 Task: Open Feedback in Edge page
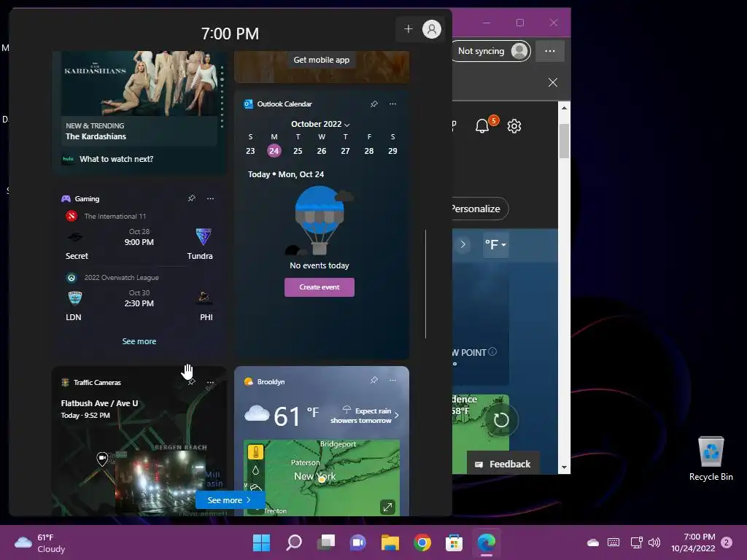point(503,464)
